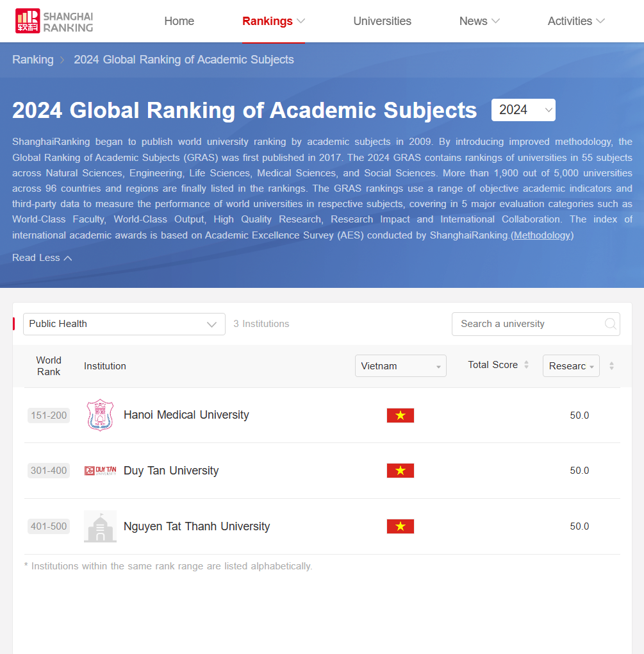Sort by the indicator column arrows
Screen dimensions: 644x654
611,365
